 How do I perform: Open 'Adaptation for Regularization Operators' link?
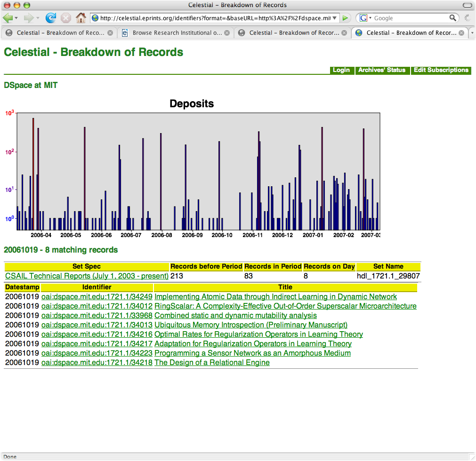253,343
